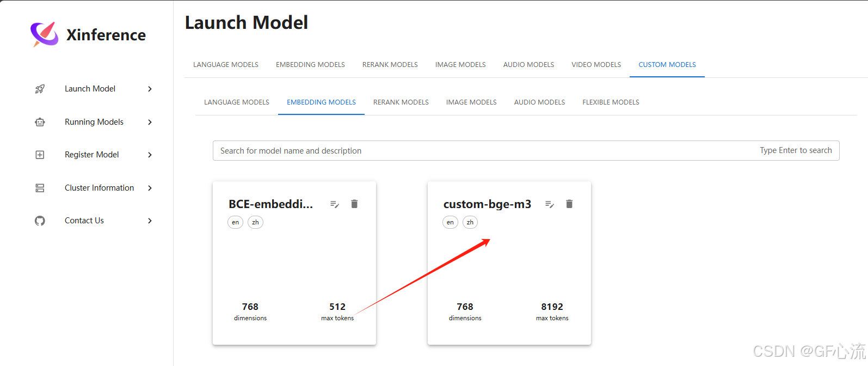Click the Xinference rocket logo
The image size is (868, 366).
(x=44, y=34)
